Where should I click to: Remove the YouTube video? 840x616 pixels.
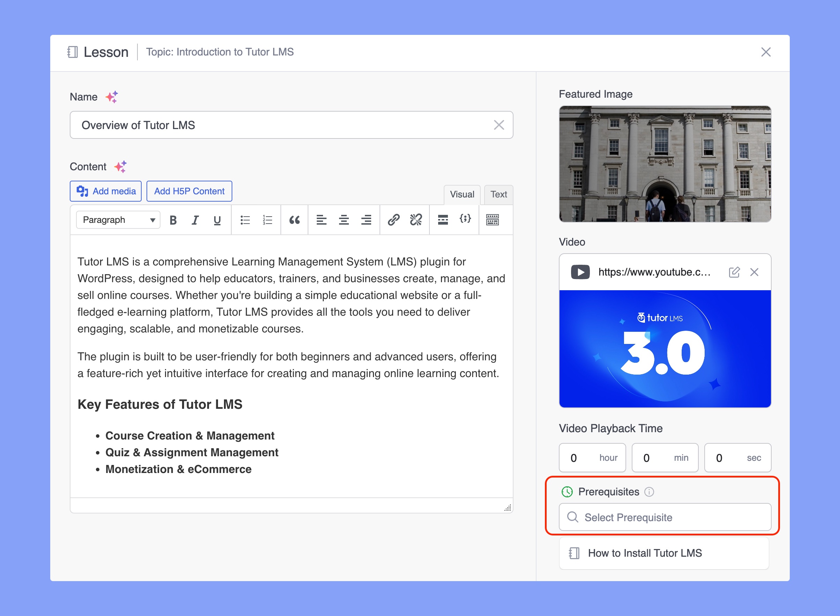point(754,272)
